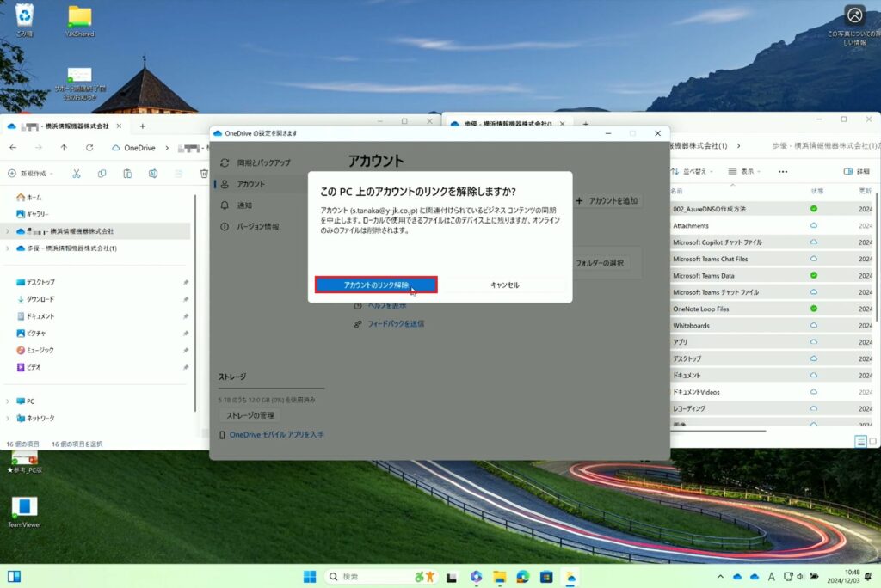Select デスクトップ in Explorer quick access
The image size is (881, 588).
35,282
